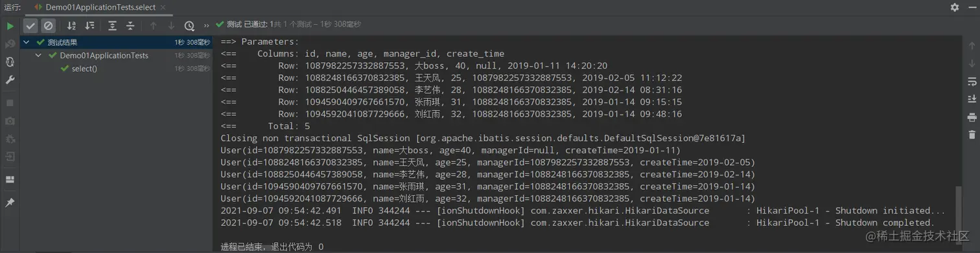The width and height of the screenshot is (980, 253).
Task: Open test history clock icon
Action: [x=189, y=26]
